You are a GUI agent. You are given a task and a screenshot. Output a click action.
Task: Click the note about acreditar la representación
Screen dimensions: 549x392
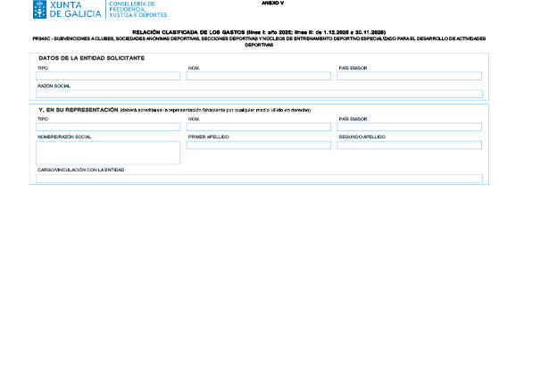[215, 111]
